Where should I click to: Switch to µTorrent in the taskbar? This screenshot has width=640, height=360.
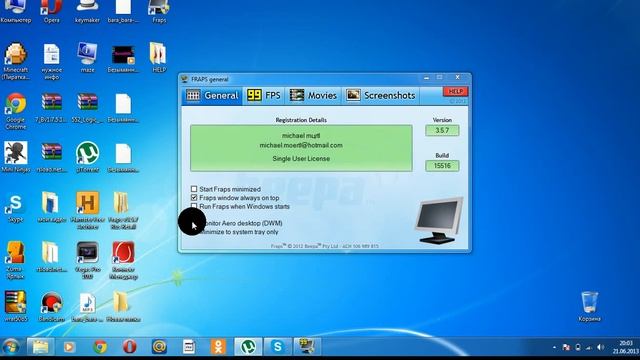tap(248, 347)
